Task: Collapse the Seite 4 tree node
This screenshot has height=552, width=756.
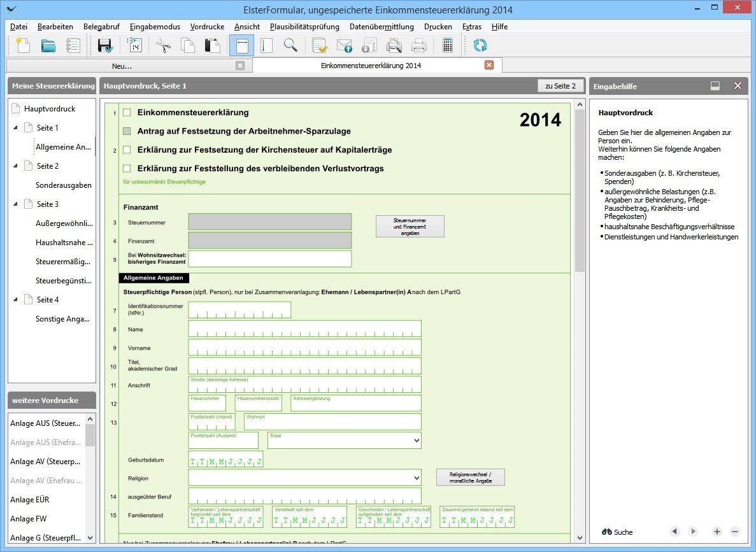Action: point(15,299)
